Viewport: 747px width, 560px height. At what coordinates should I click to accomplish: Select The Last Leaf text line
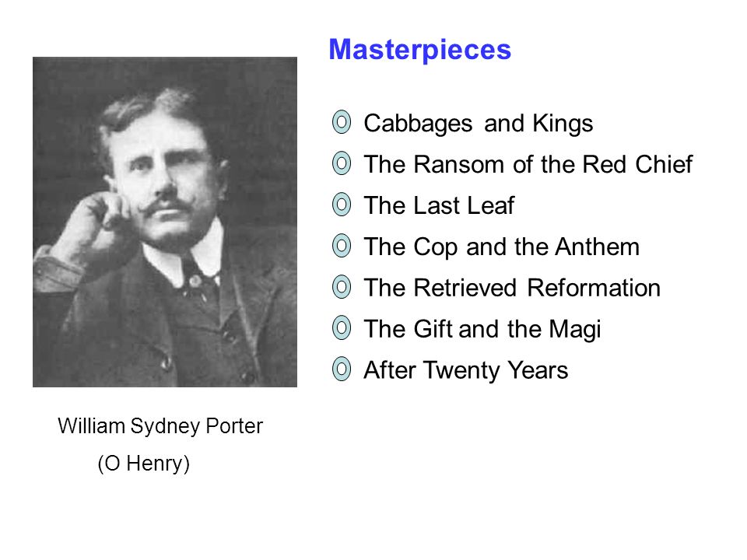pyautogui.click(x=439, y=205)
